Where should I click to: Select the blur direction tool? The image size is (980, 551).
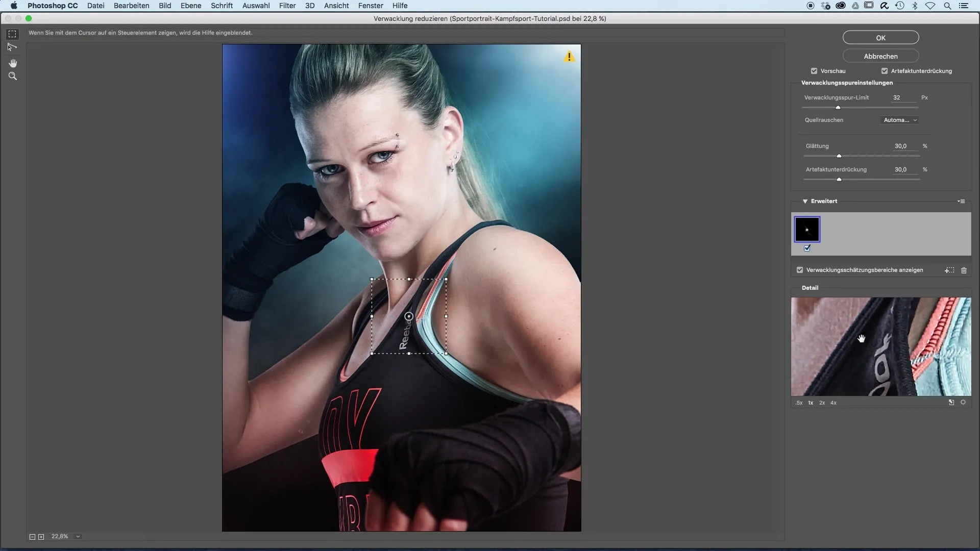(x=12, y=47)
